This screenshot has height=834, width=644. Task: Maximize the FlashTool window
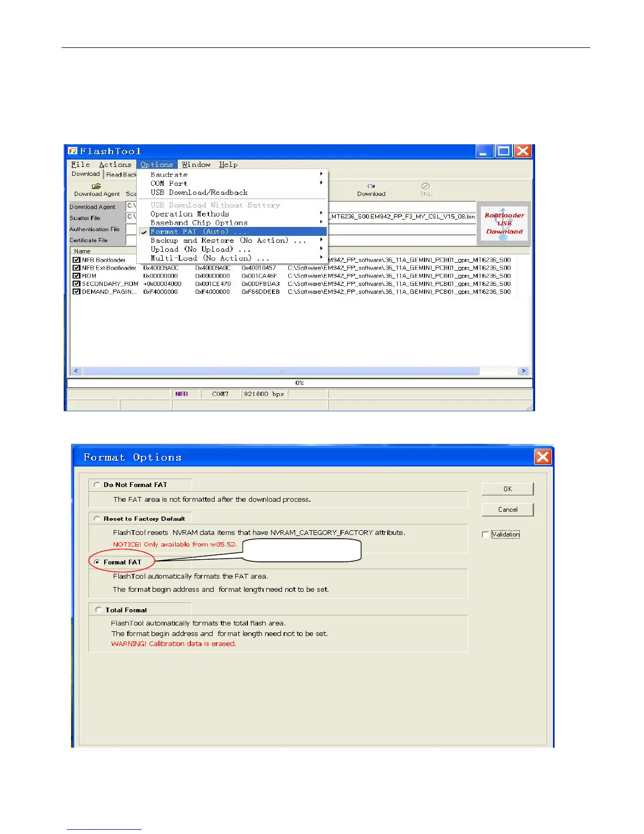coord(504,151)
